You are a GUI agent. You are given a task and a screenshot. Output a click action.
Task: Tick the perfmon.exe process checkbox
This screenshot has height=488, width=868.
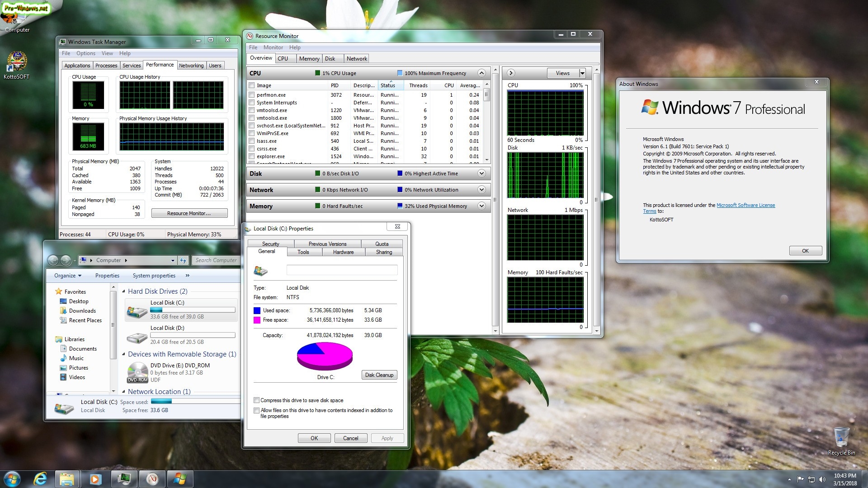click(x=252, y=95)
